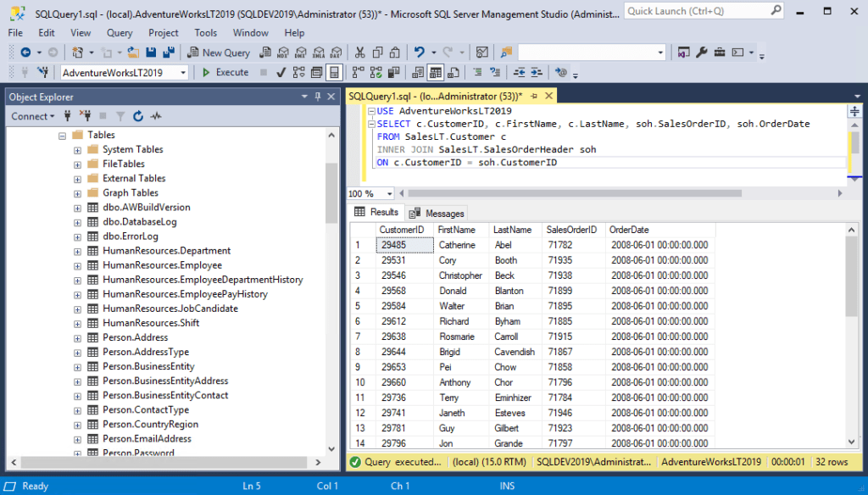Click Display Estimated Execution Plan icon
This screenshot has height=495, width=868.
[299, 73]
